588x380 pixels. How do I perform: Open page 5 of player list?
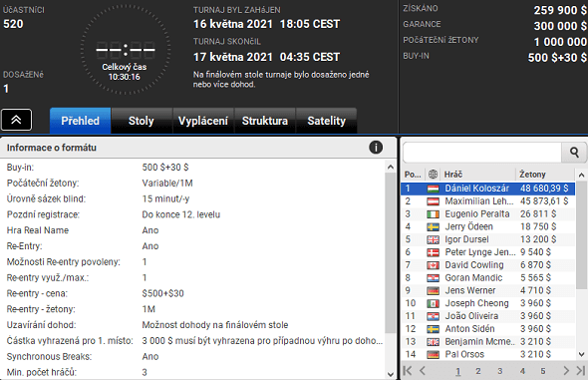coord(542,371)
